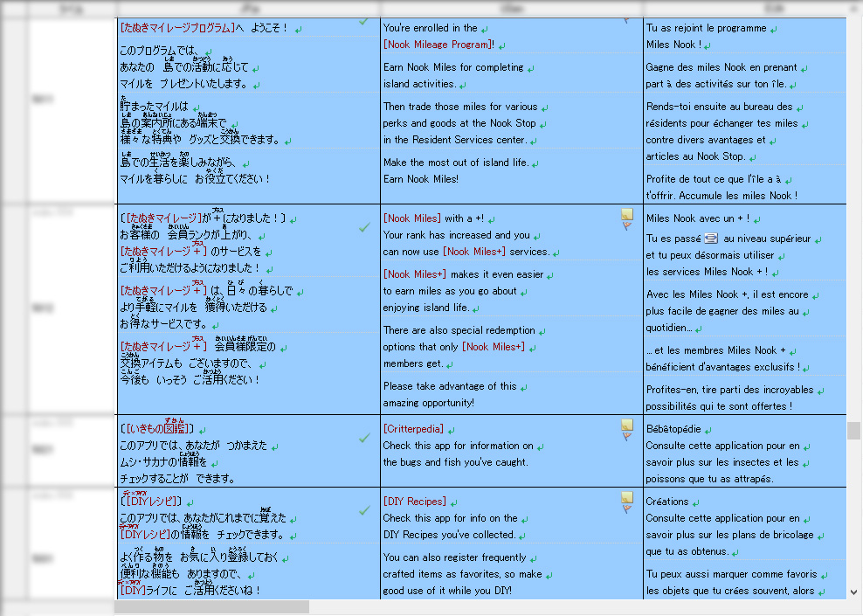Click the French 'Créations' cell text
Image resolution: width=863 pixels, height=616 pixels.
pyautogui.click(x=667, y=502)
